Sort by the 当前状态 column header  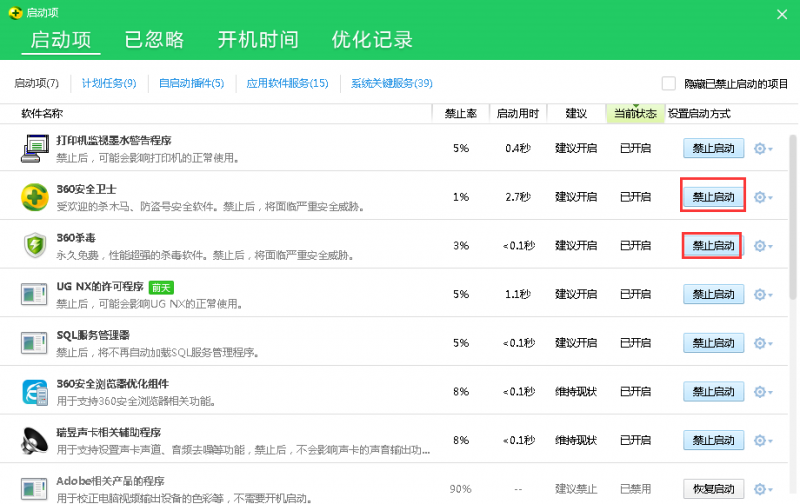(635, 114)
